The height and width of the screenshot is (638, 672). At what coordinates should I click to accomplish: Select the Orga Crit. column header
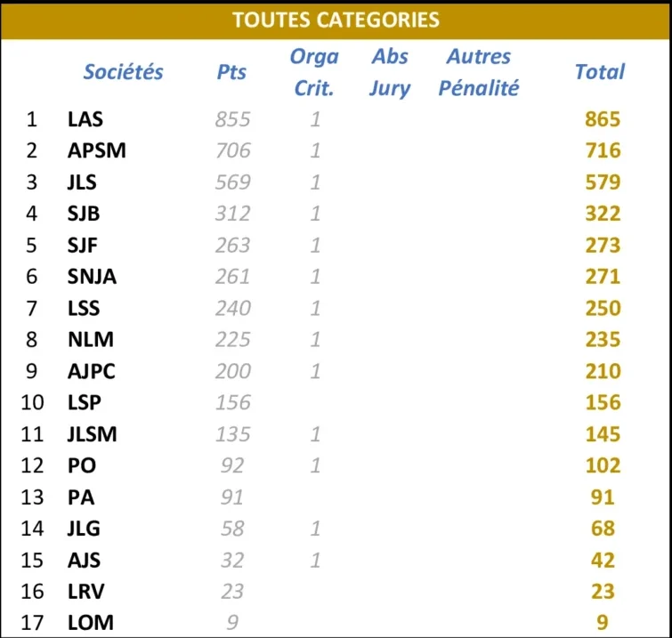pyautogui.click(x=314, y=72)
